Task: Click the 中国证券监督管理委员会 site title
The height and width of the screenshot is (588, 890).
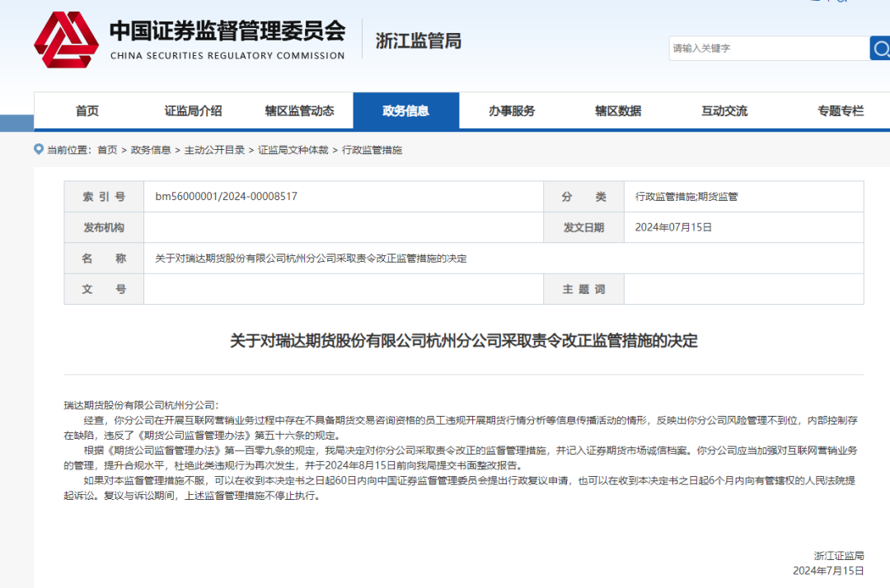Action: point(227,32)
